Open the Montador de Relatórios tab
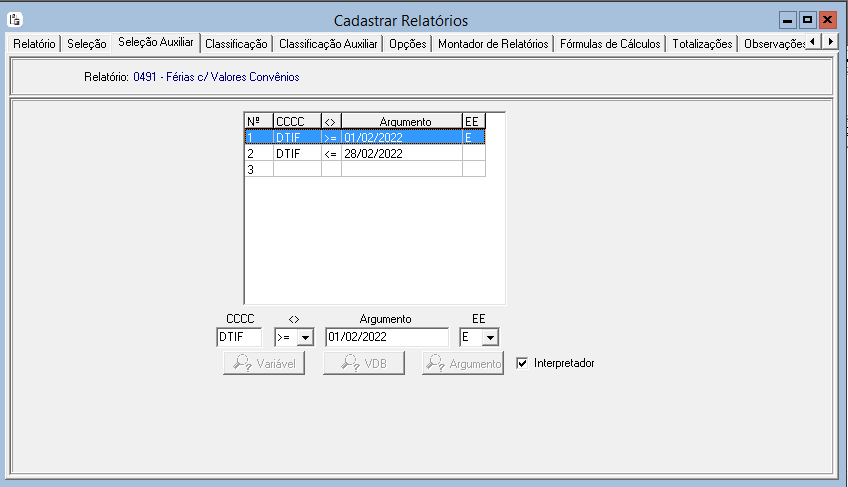This screenshot has height=487, width=848. (x=493, y=44)
